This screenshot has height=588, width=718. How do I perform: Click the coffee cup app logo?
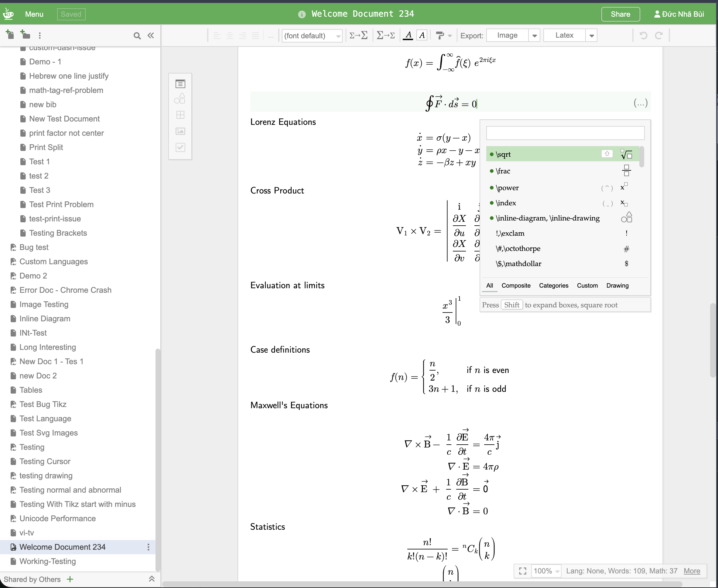point(8,14)
